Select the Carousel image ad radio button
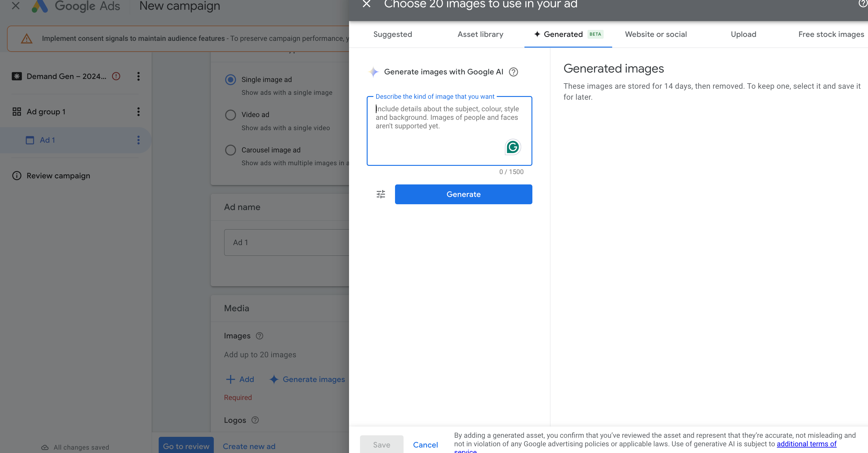 [230, 150]
